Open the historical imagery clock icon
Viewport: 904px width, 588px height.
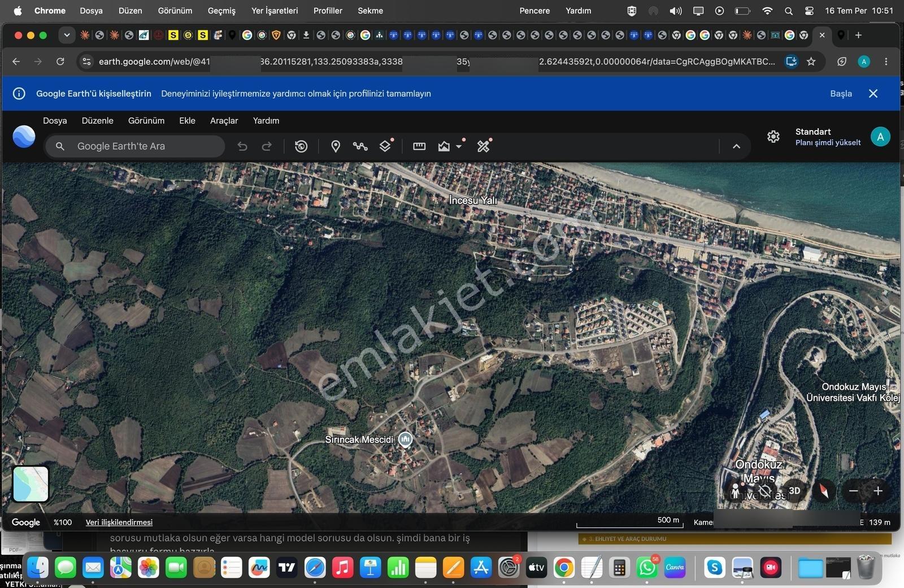point(301,146)
